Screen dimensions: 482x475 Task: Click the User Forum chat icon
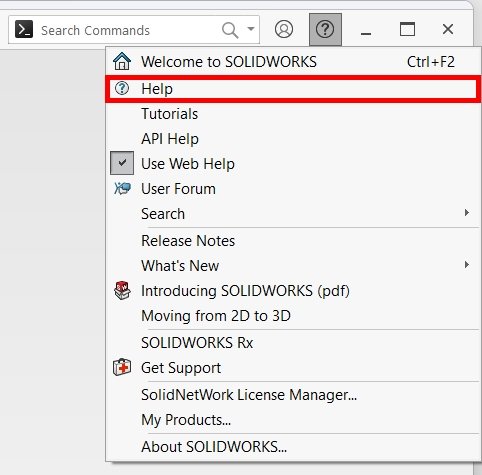(x=122, y=188)
